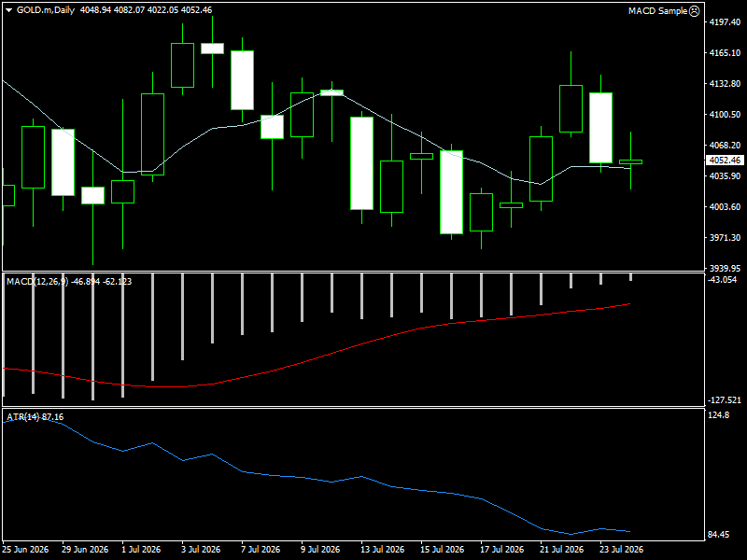Click the 25 Jun 2026 date label
The image size is (747, 560).
[x=26, y=550]
